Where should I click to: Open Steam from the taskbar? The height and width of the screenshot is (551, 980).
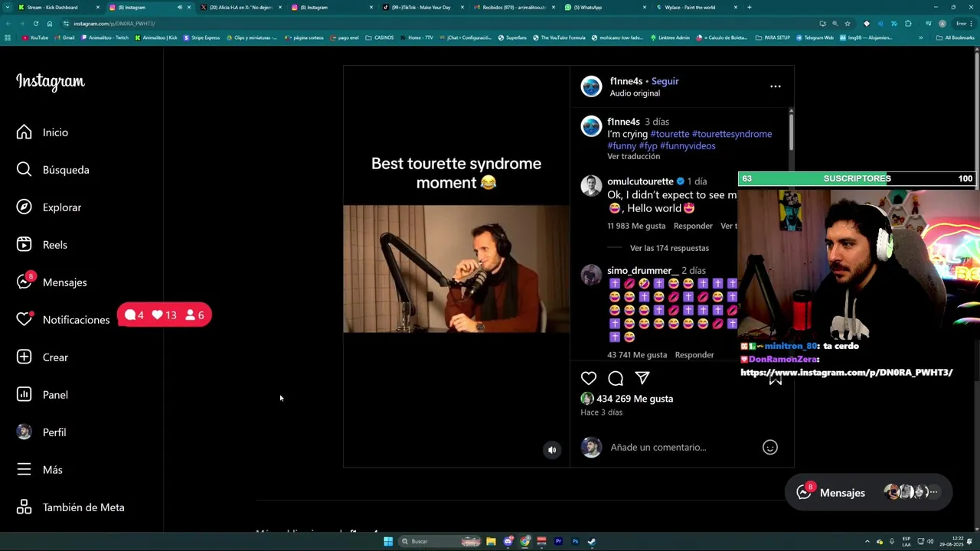[x=592, y=542]
